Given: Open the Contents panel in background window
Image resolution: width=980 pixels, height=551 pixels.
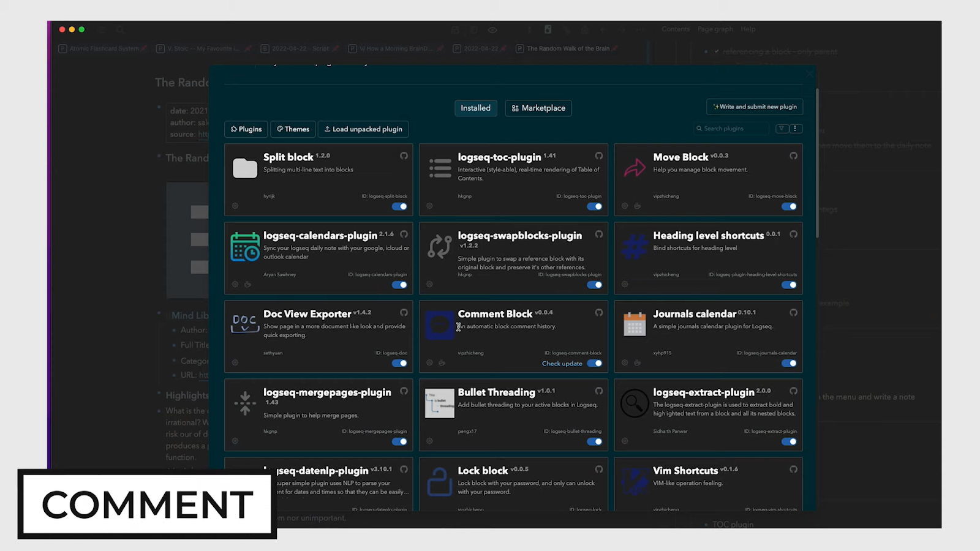Looking at the screenshot, I should (x=676, y=29).
